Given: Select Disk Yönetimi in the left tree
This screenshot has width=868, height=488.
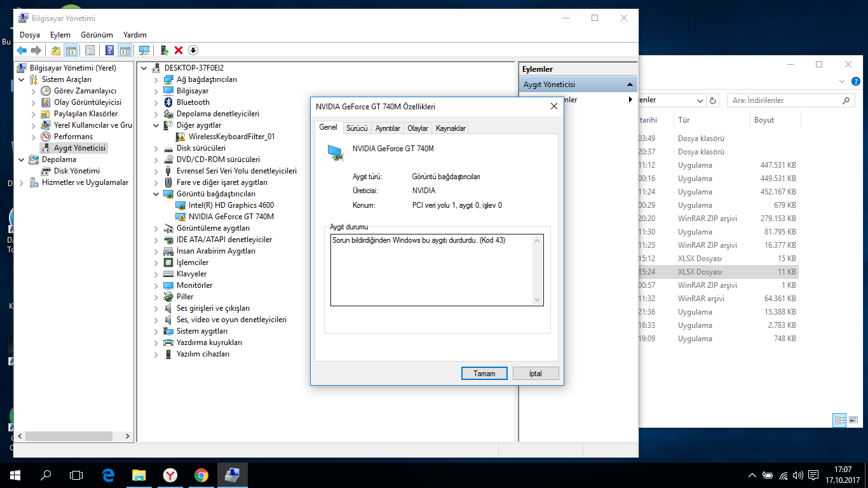Looking at the screenshot, I should click(x=77, y=171).
